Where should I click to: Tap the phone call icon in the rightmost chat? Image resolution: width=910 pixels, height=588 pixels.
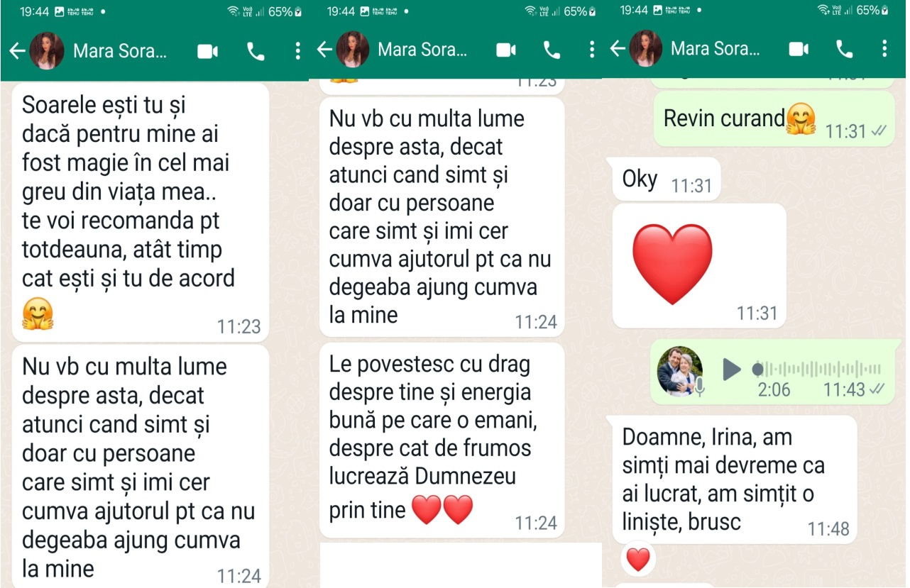click(x=844, y=49)
